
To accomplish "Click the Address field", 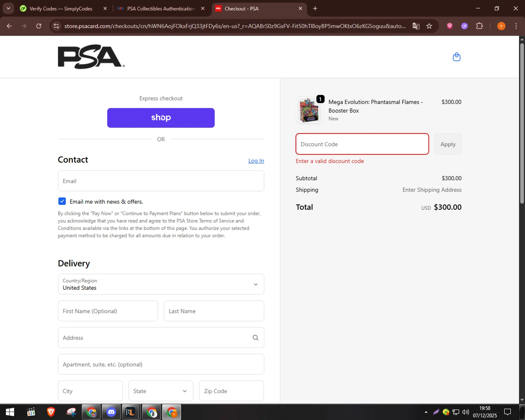I will coord(161,338).
